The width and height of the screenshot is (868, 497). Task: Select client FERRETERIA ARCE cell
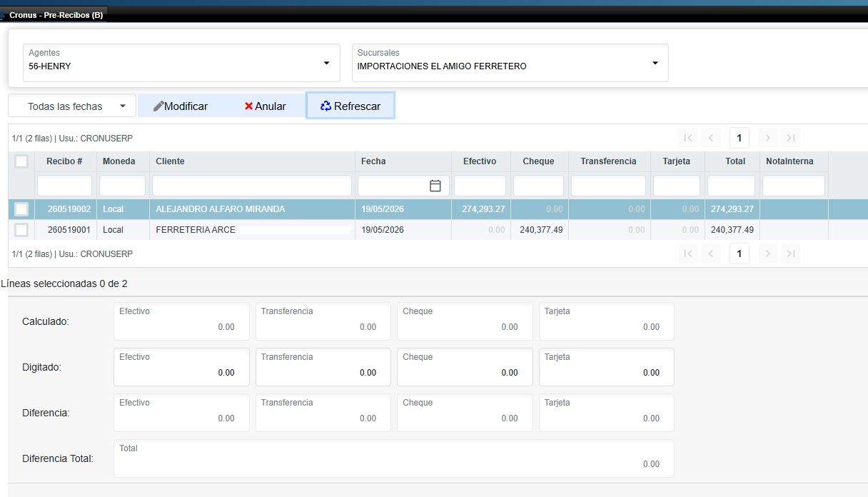pyautogui.click(x=252, y=230)
